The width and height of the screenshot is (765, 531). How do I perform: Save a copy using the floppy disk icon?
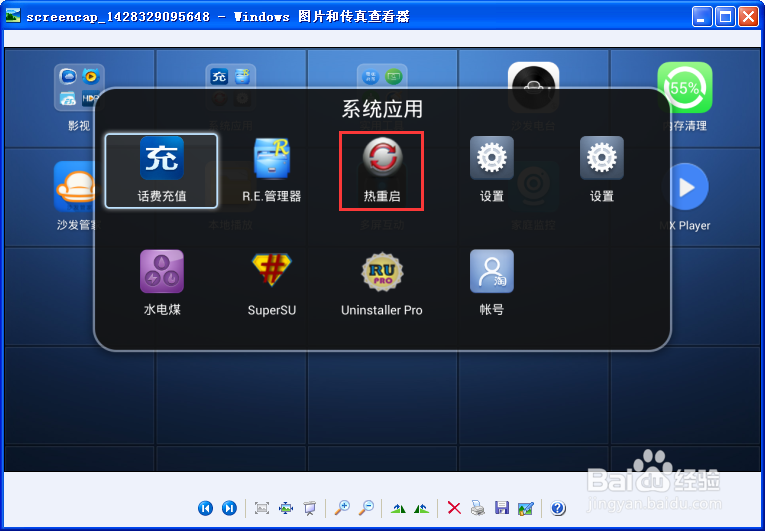click(x=502, y=508)
